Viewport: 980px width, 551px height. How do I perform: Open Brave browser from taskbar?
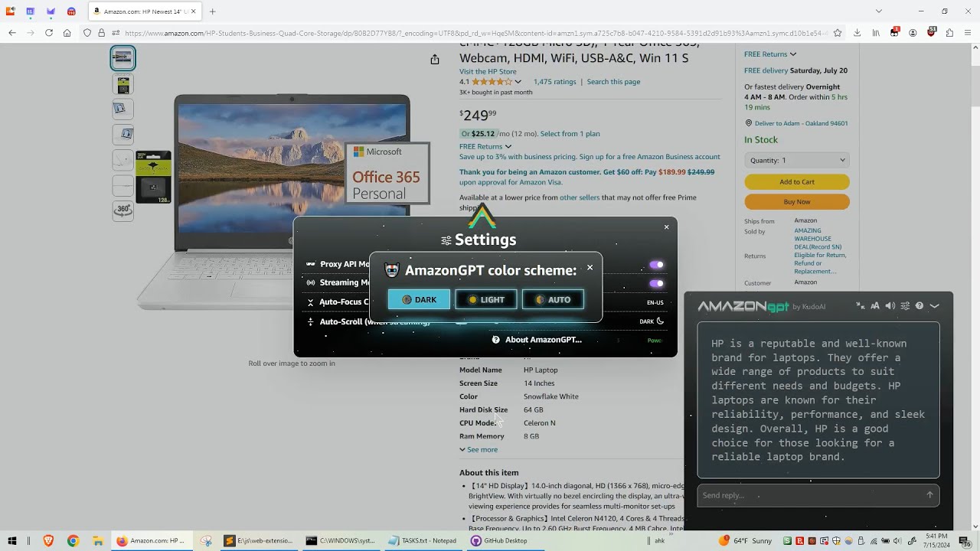pyautogui.click(x=49, y=540)
